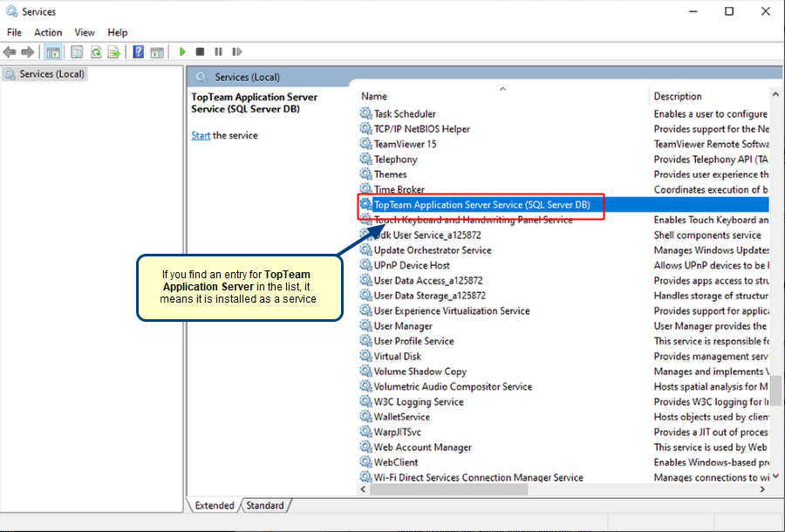Click the Pause Service toolbar icon

[218, 51]
